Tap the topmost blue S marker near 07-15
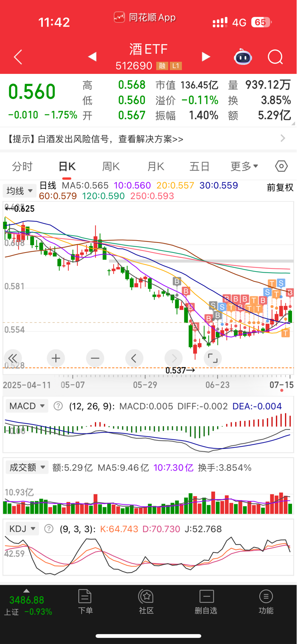 pyautogui.click(x=281, y=283)
